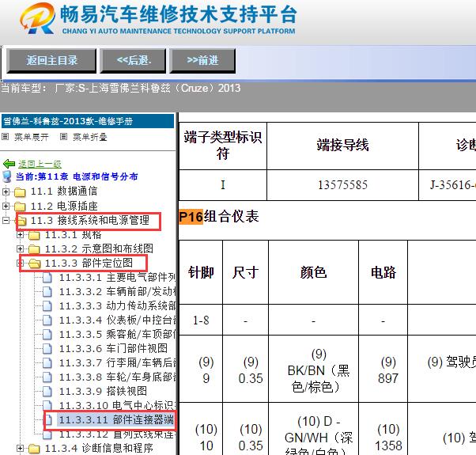Click the 897 circuit cell
The width and height of the screenshot is (476, 455).
coord(383,369)
